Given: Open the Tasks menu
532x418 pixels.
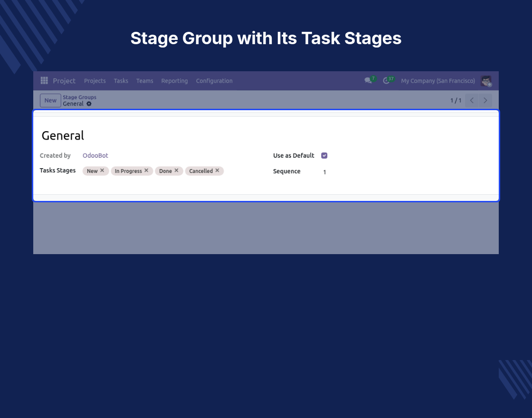Looking at the screenshot, I should [x=121, y=81].
